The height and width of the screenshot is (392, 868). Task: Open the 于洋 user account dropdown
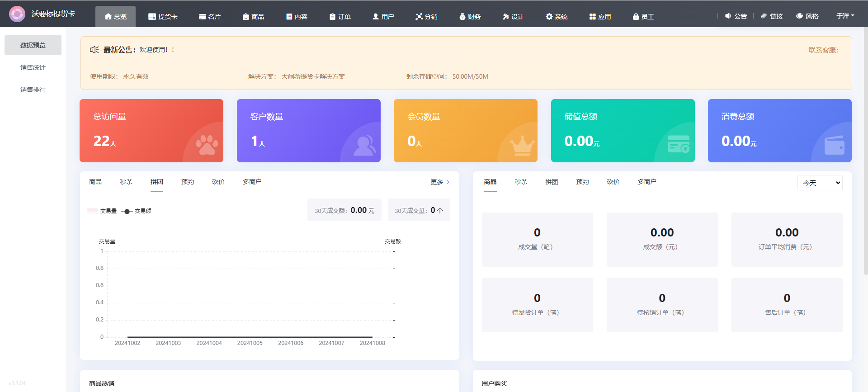(845, 16)
